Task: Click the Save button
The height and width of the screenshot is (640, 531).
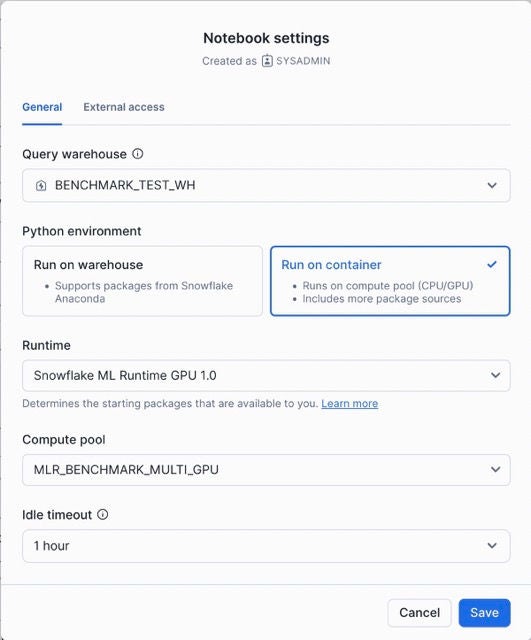Action: [x=484, y=613]
